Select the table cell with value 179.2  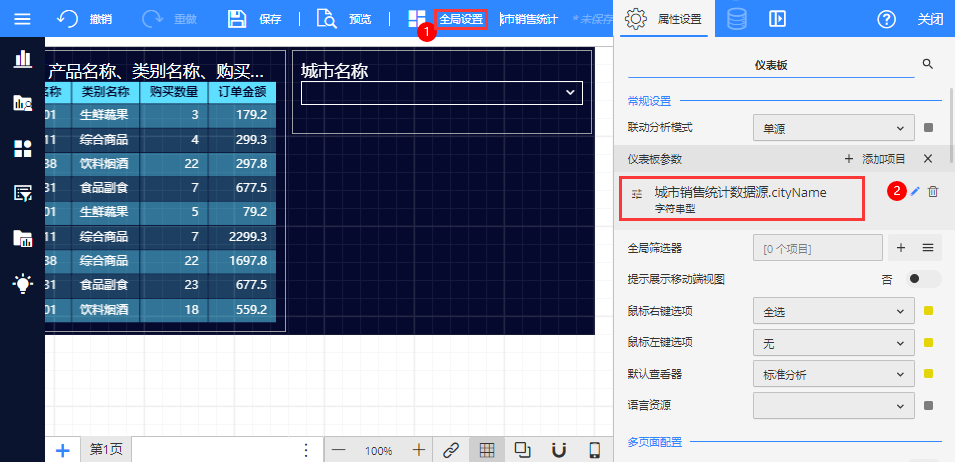(x=242, y=114)
